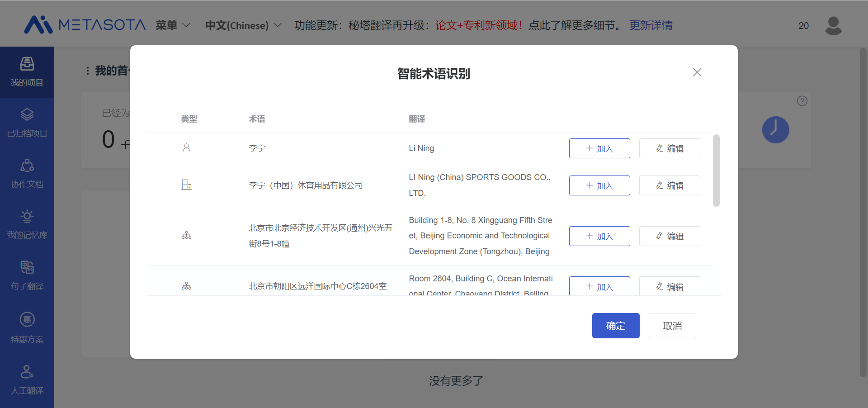This screenshot has width=868, height=408.
Task: Select translation LI Ning (China) SPORTS GOODS
Action: click(480, 185)
